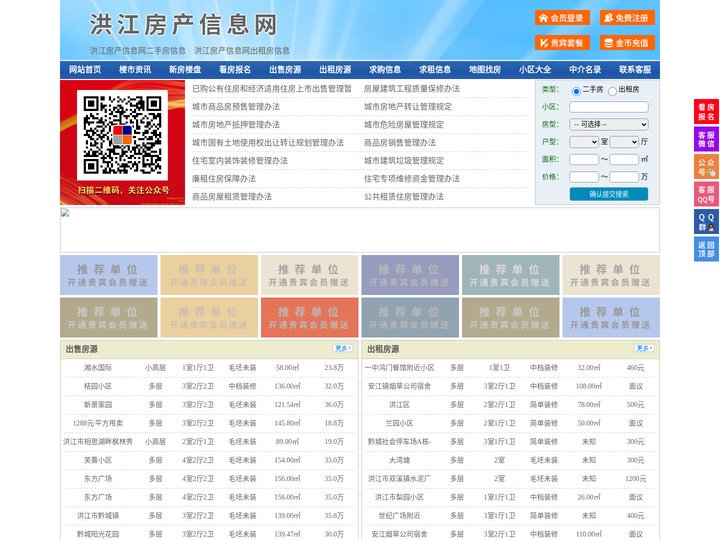
Task: Click the 公众号 side floating icon
Action: [706, 167]
